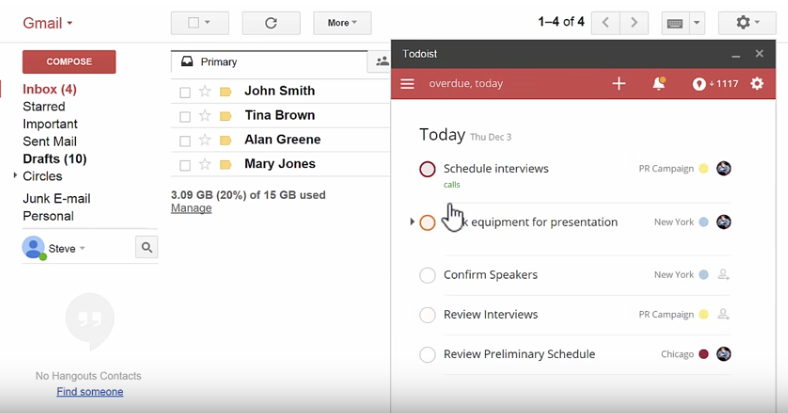
Task: Check the Tina Brown email checkbox
Action: pyautogui.click(x=185, y=116)
